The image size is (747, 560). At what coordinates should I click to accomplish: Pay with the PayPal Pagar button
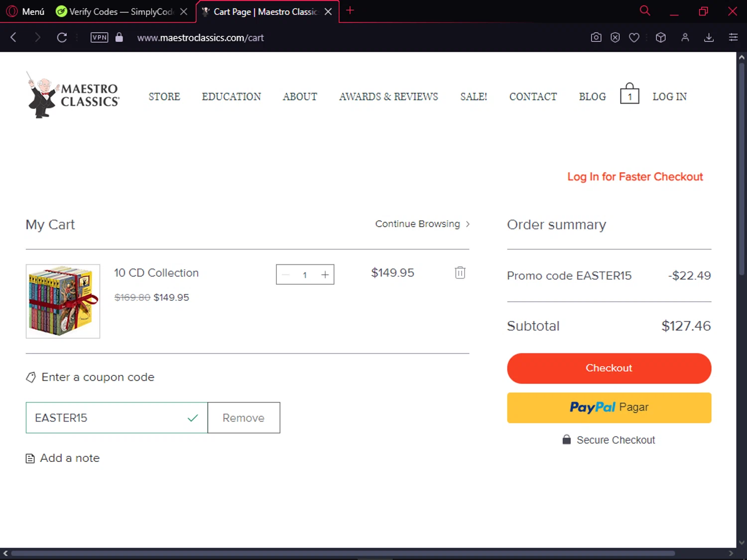click(x=609, y=408)
